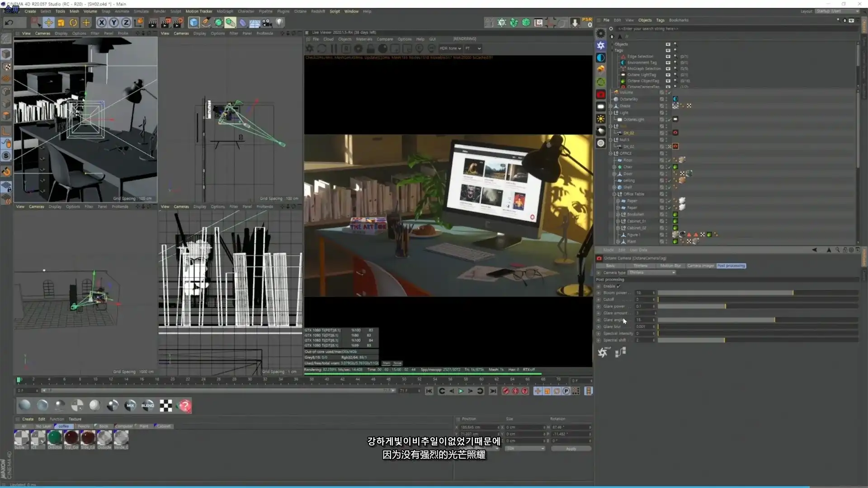Click the Light bulb icon
Image resolution: width=868 pixels, height=488 pixels.
280,23
